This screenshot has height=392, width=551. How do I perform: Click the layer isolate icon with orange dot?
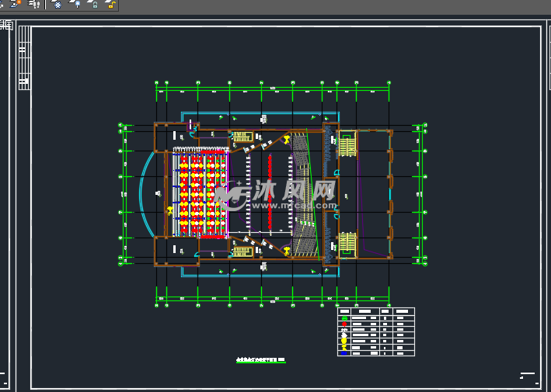[x=17, y=5]
